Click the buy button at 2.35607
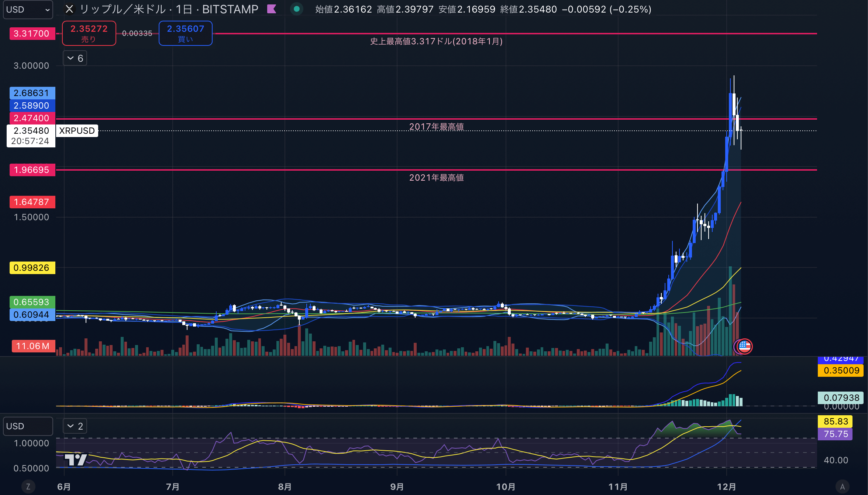 185,33
